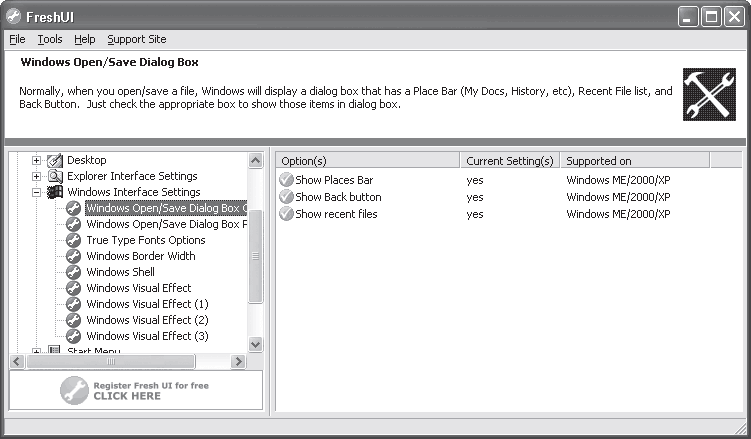Collapse the Windows Interface Settings node
Image resolution: width=751 pixels, height=439 pixels.
tap(36, 192)
